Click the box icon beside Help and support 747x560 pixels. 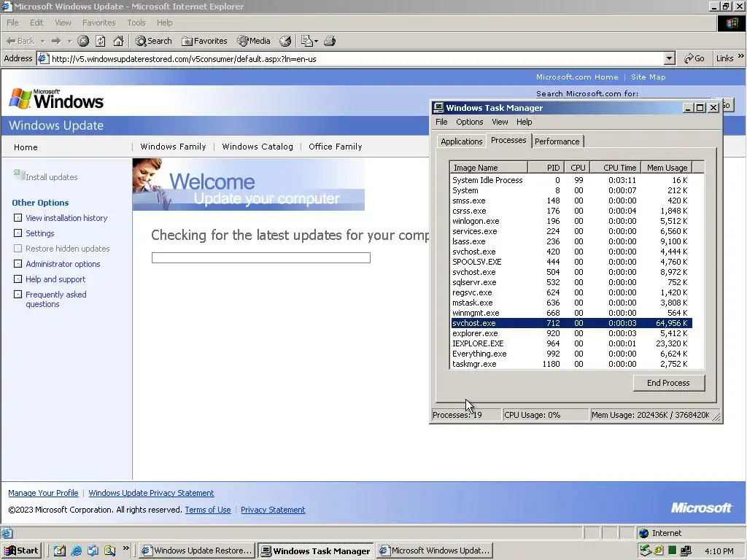pyautogui.click(x=18, y=279)
